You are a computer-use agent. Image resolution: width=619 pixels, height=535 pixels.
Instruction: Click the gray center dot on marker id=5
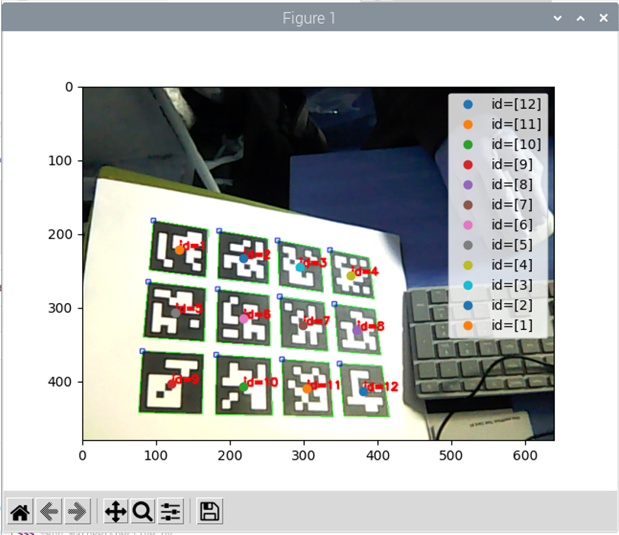[176, 313]
